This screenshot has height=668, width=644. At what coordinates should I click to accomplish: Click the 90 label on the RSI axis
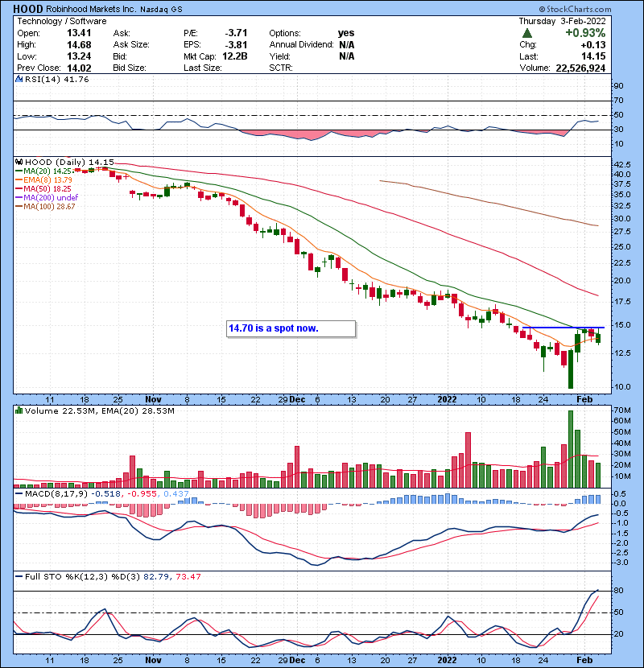pos(618,85)
